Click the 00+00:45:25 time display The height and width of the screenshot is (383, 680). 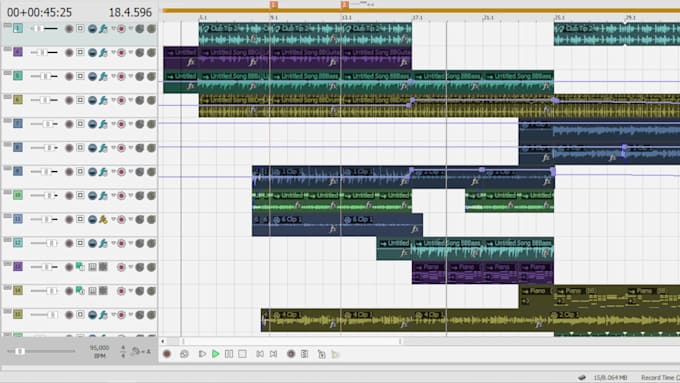tap(39, 13)
